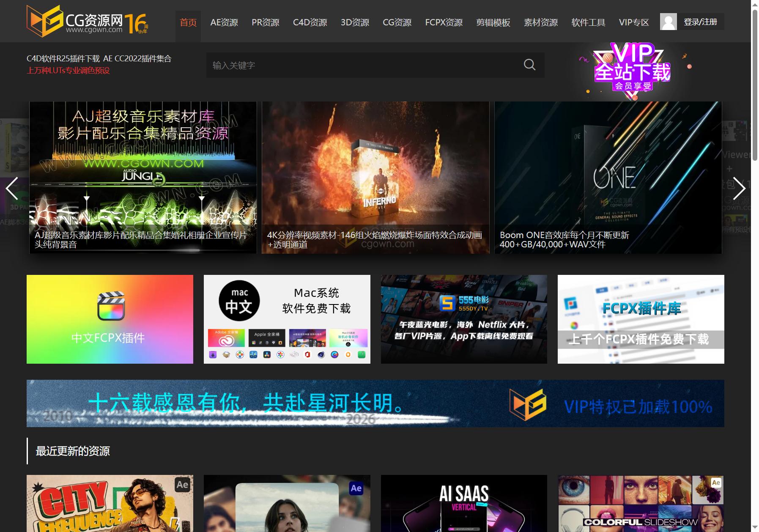Click the user avatar icon
The image size is (759, 532).
click(668, 22)
